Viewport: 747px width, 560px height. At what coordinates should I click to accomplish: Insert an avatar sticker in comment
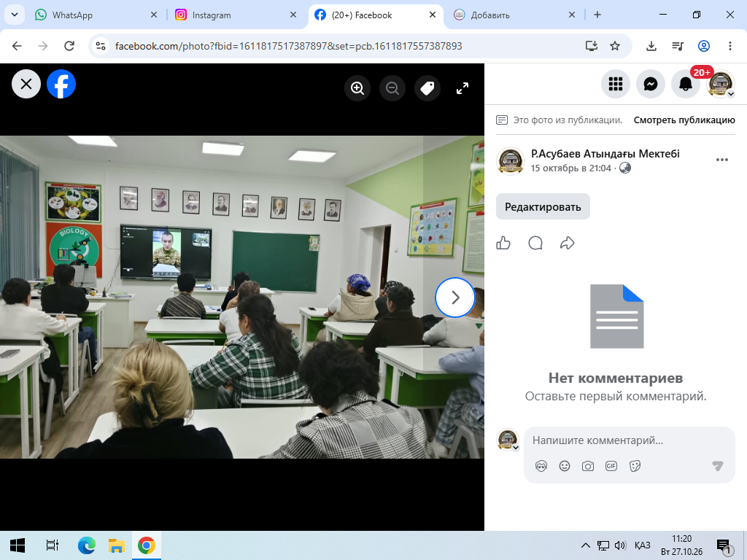coord(541,466)
